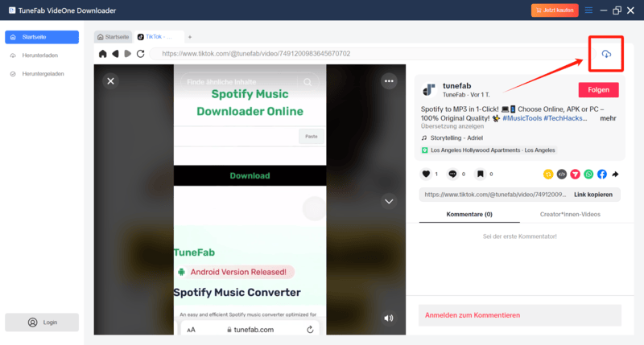The height and width of the screenshot is (345, 644).
Task: Open the tunefab profile avatar
Action: (x=429, y=89)
